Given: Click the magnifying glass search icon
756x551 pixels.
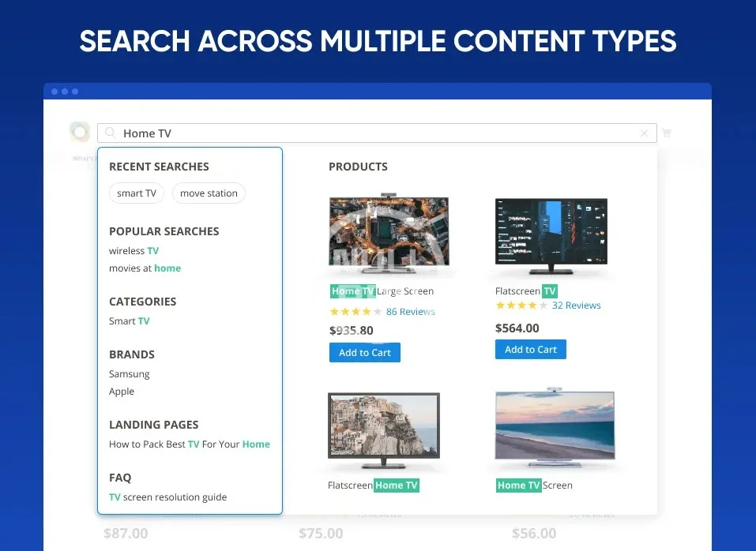Looking at the screenshot, I should [x=111, y=133].
